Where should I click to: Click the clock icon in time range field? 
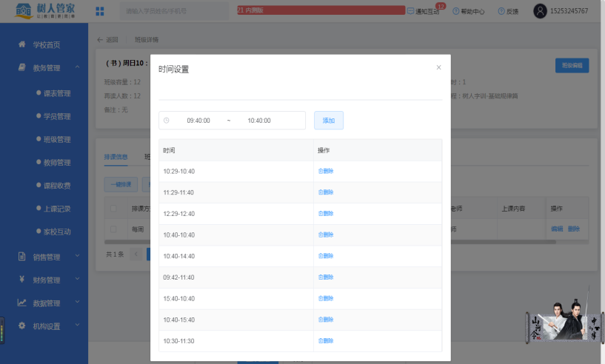[167, 121]
